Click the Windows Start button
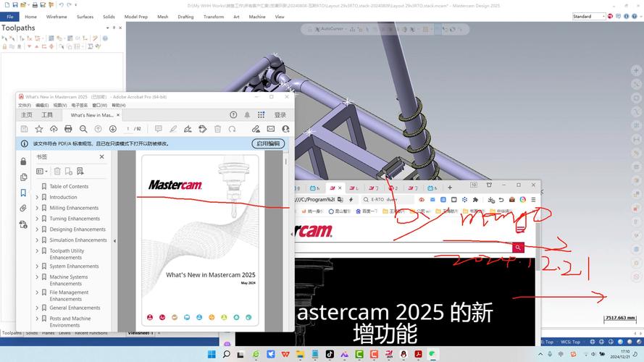 tap(212, 354)
